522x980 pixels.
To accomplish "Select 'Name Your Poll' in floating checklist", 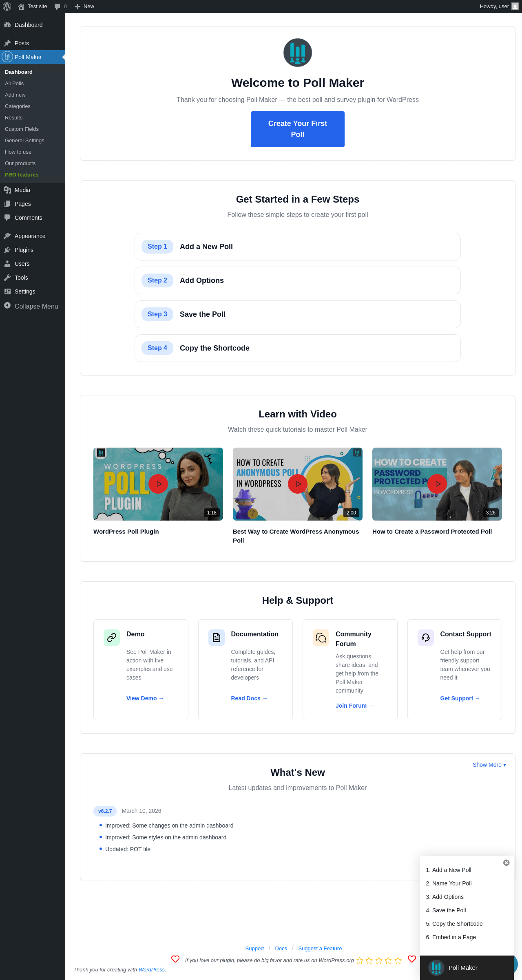I will coord(452,883).
